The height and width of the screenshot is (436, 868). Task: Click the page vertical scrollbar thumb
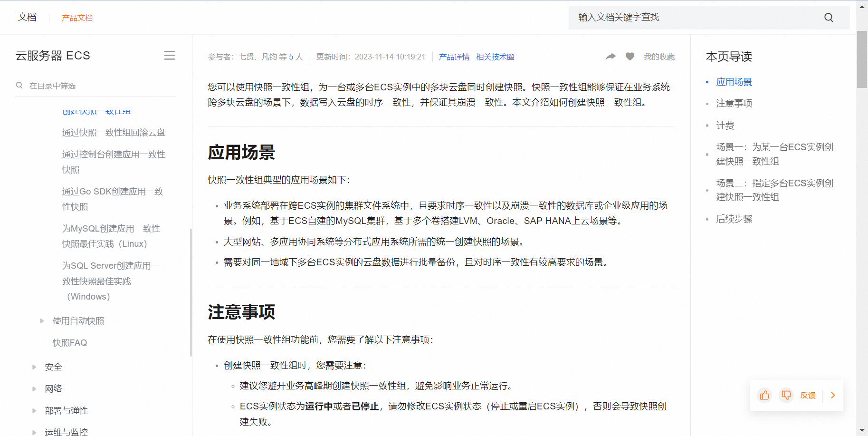(x=862, y=59)
